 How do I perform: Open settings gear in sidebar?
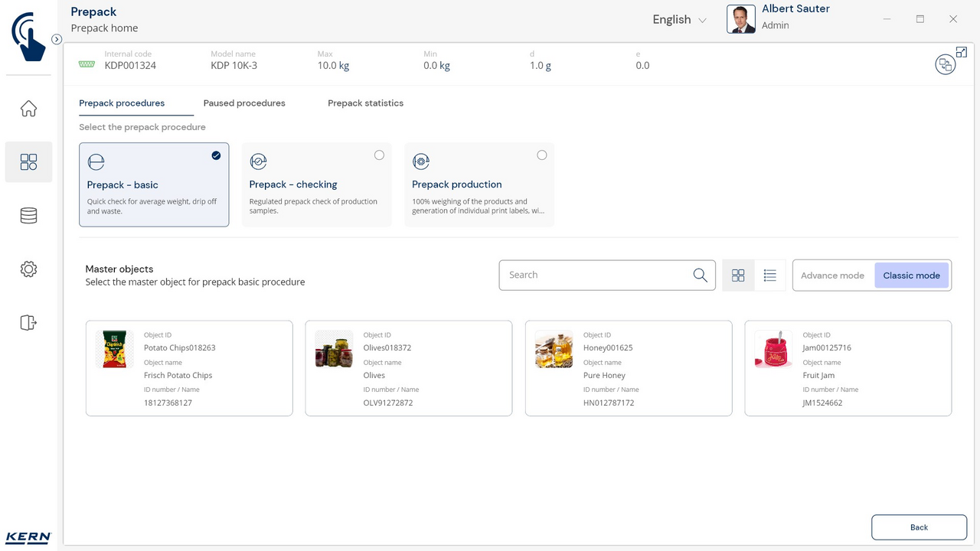pyautogui.click(x=28, y=269)
